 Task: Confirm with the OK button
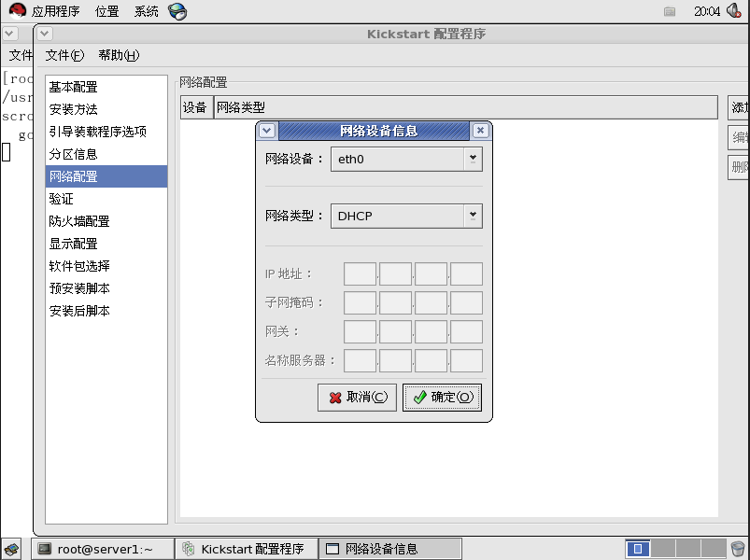coord(442,397)
